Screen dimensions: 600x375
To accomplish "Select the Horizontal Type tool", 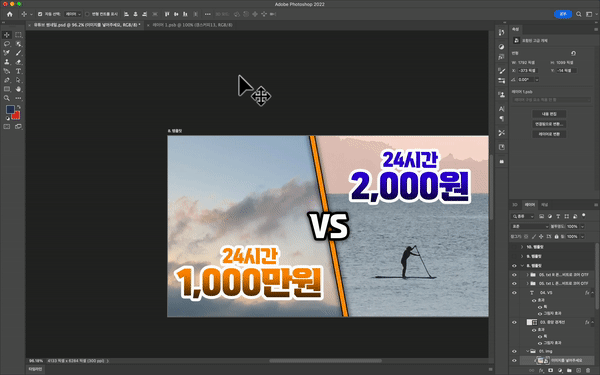I will (x=18, y=71).
